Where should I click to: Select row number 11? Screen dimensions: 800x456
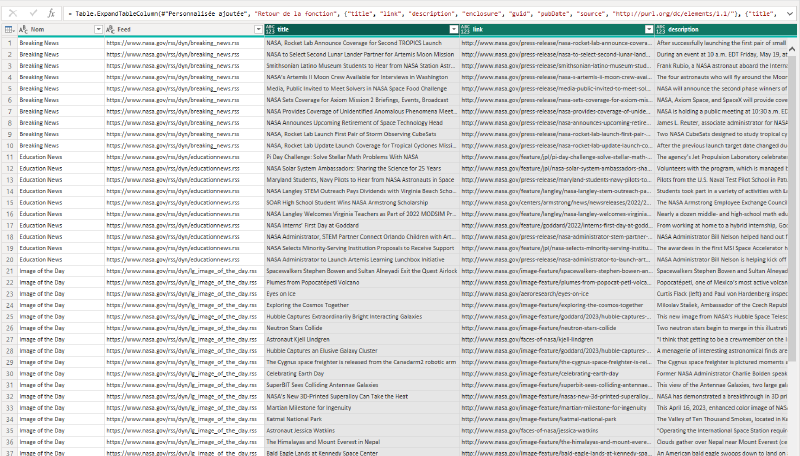point(9,157)
